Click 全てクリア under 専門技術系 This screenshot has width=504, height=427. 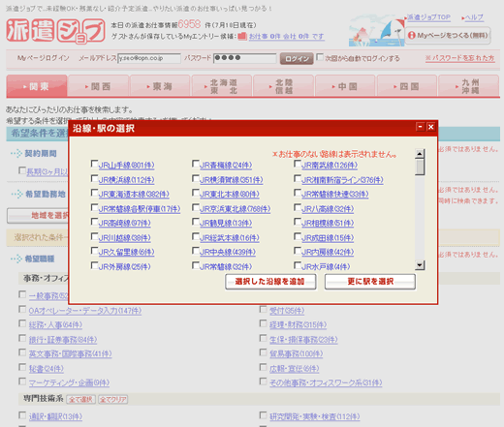(x=112, y=399)
